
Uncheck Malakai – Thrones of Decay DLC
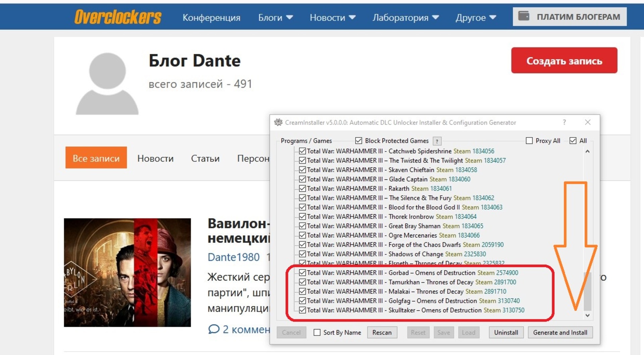tap(303, 292)
